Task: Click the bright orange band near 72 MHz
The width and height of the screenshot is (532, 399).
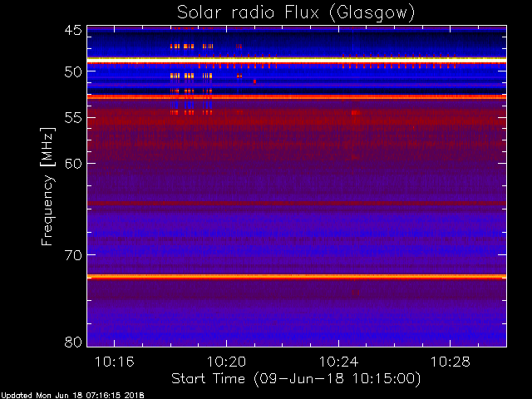Action: [297, 277]
